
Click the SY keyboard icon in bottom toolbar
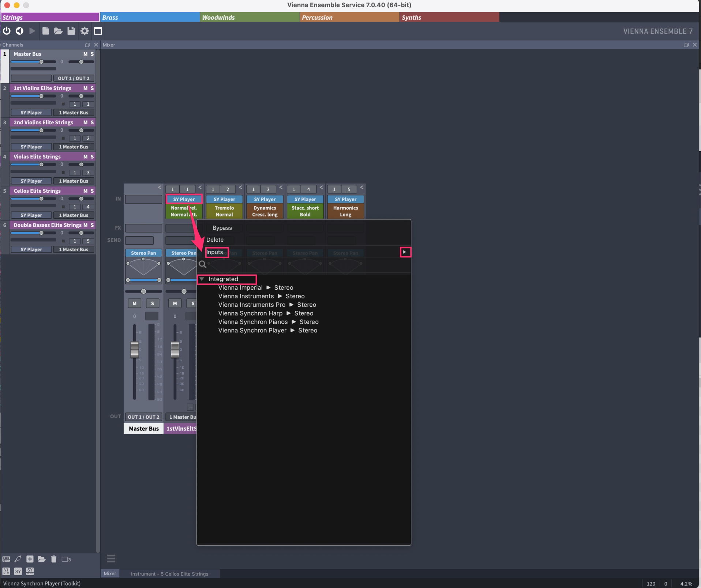coord(30,571)
